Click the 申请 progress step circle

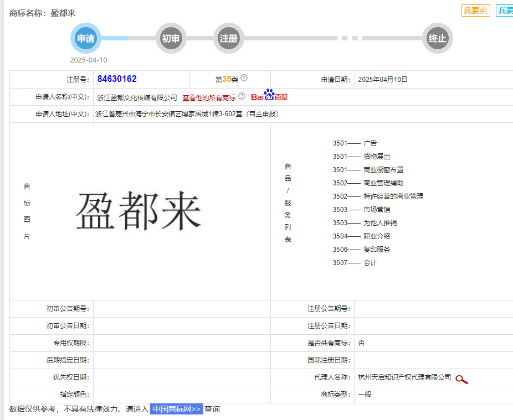click(86, 38)
